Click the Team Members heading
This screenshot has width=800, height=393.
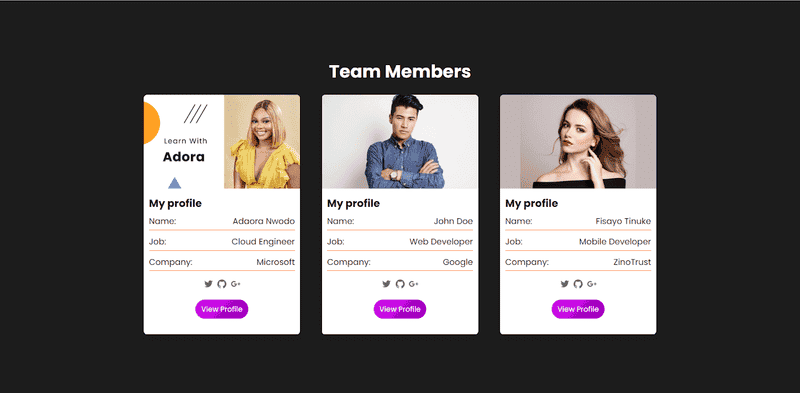pos(400,71)
